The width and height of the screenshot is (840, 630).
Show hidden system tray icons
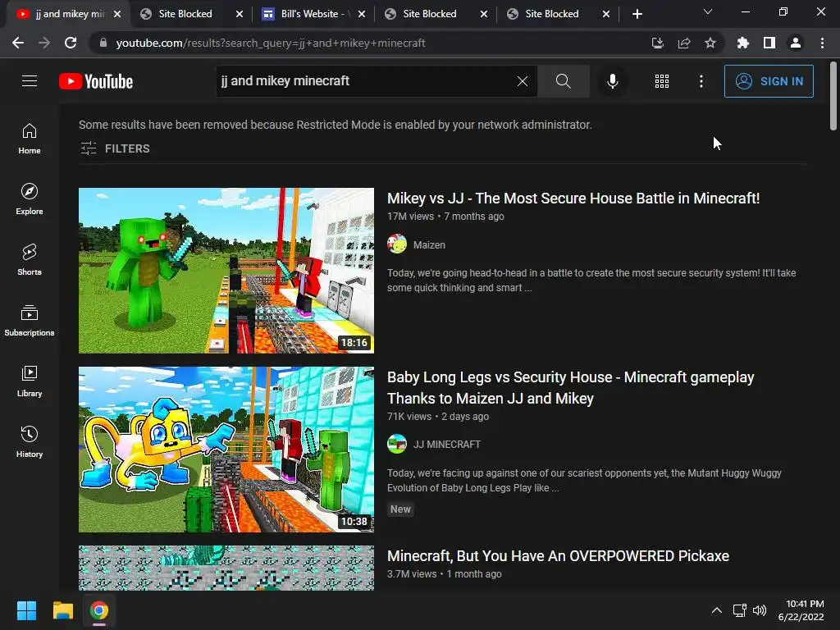pos(716,610)
